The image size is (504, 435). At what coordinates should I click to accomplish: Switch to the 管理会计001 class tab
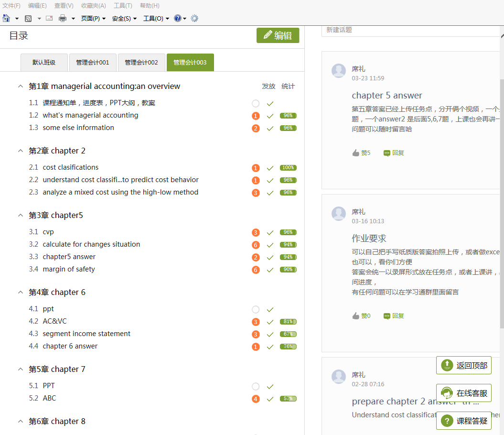[93, 63]
